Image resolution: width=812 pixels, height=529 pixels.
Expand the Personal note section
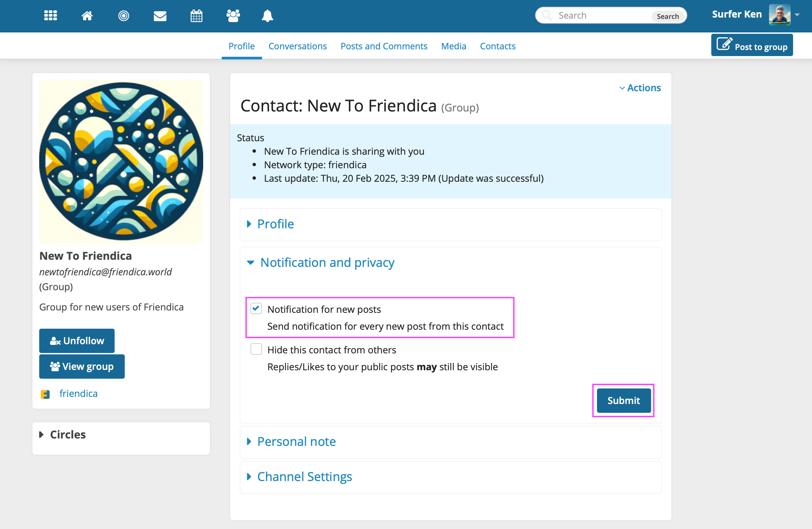click(291, 442)
